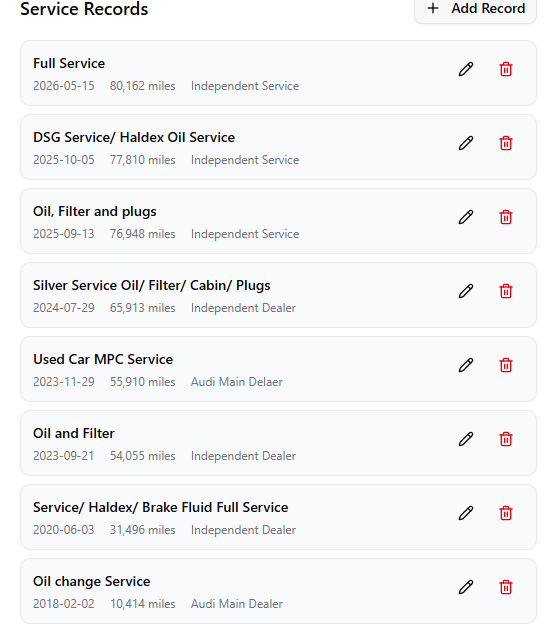Edit the Oil change Service record
Viewport: 555px width, 633px height.
click(x=466, y=587)
